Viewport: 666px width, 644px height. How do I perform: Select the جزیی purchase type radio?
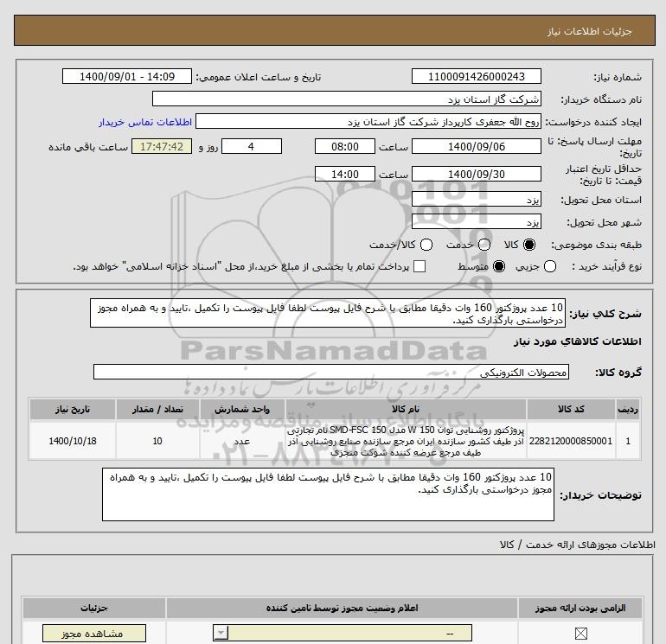[x=550, y=266]
